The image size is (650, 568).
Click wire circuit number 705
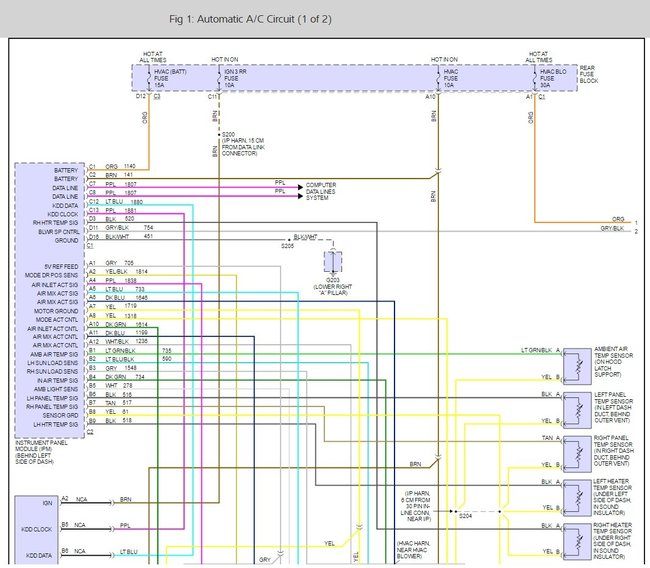pyautogui.click(x=129, y=263)
